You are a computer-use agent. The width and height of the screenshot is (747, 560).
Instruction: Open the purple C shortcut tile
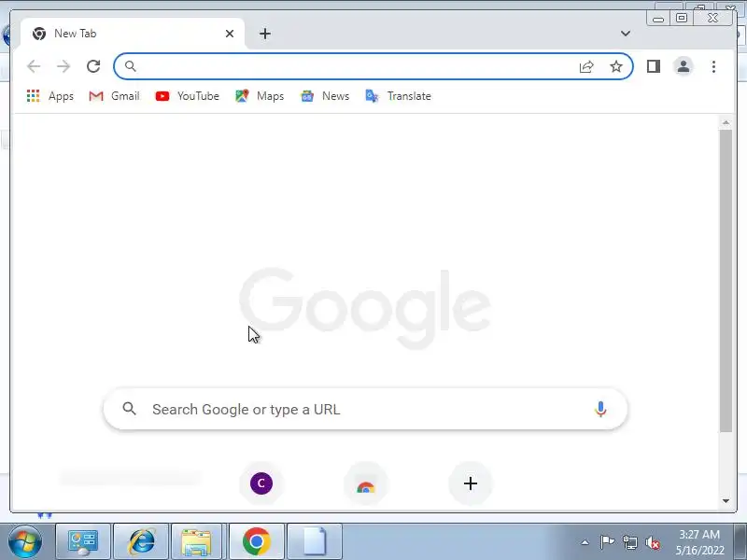tap(261, 483)
